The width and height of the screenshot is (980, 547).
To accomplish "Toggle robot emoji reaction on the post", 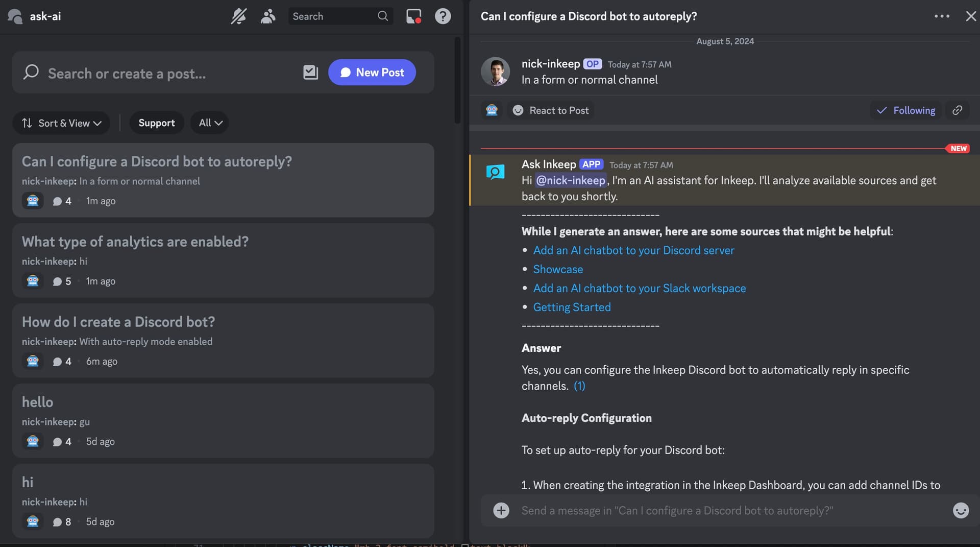I will point(492,110).
